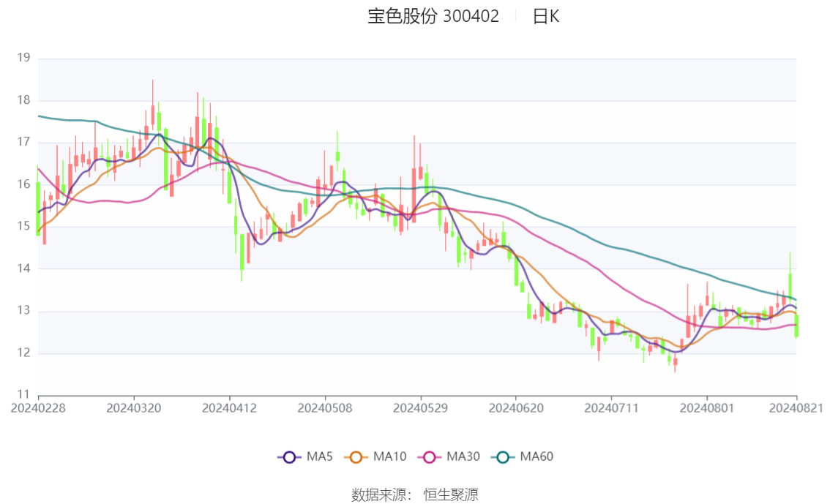Screen dimensions: 830x504
Task: Click the 16 price axis label
Action: pos(23,184)
